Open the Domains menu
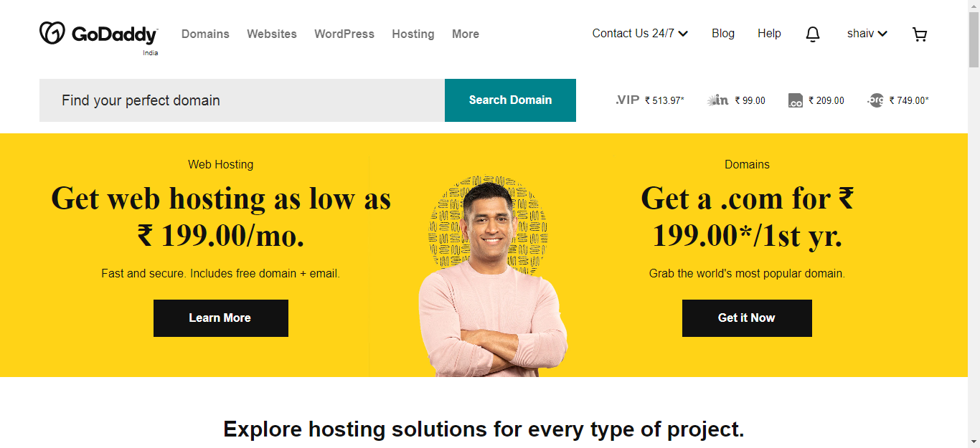 (x=205, y=34)
